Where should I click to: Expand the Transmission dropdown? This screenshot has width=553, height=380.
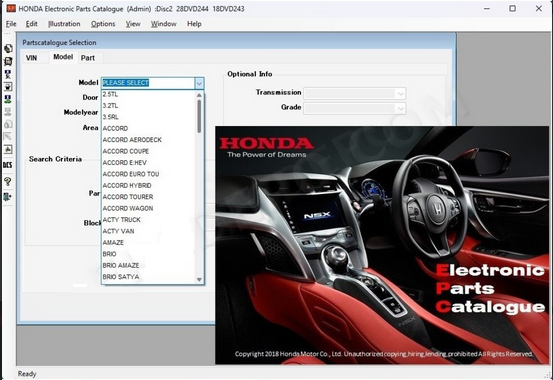[x=401, y=94]
